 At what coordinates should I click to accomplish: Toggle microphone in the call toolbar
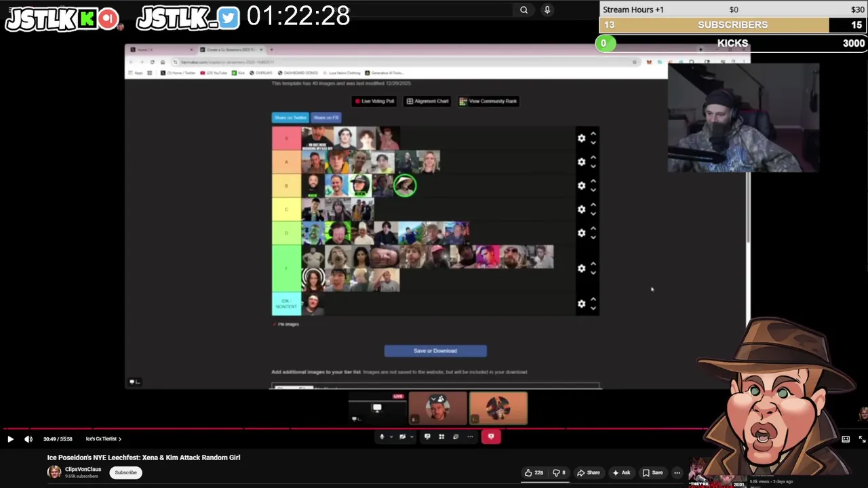(382, 436)
